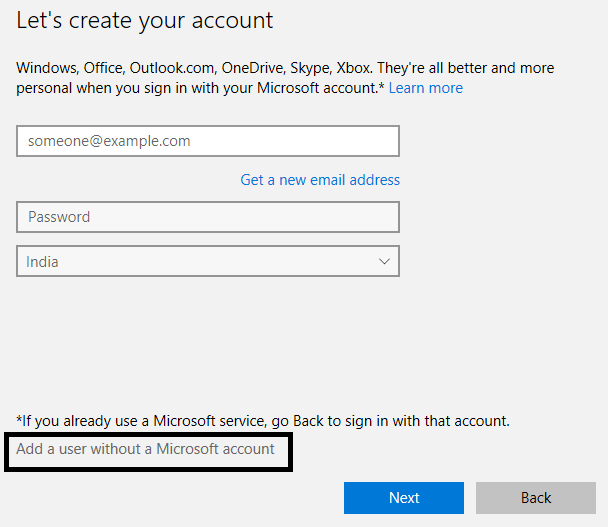Choose Add a user without a Microsoft account
The height and width of the screenshot is (527, 608).
click(145, 449)
